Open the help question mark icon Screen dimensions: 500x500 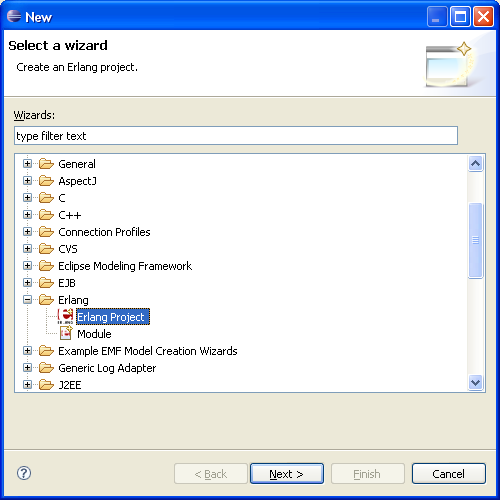(24, 473)
